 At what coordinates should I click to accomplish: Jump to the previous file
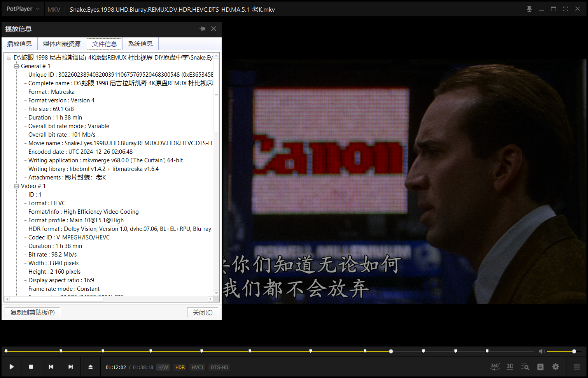click(x=51, y=367)
